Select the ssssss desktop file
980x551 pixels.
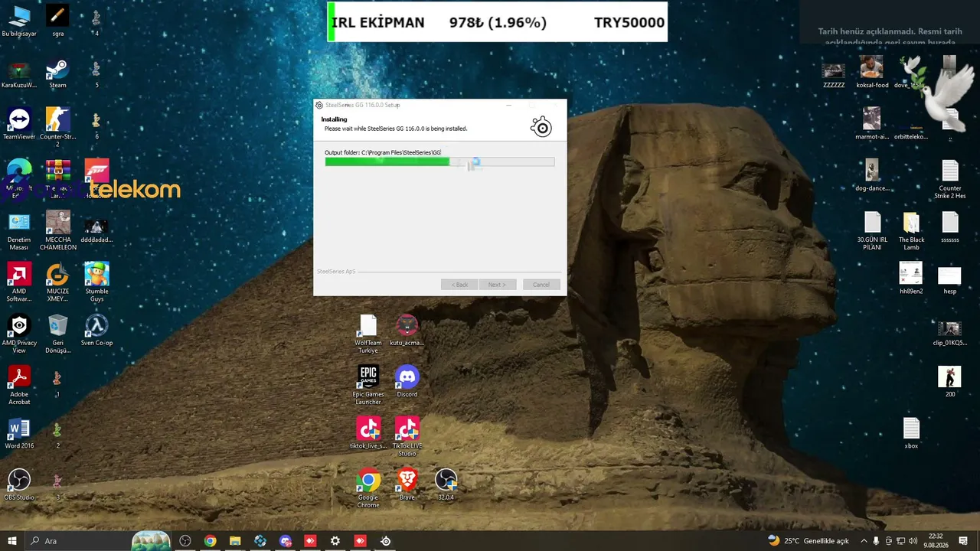pos(950,227)
